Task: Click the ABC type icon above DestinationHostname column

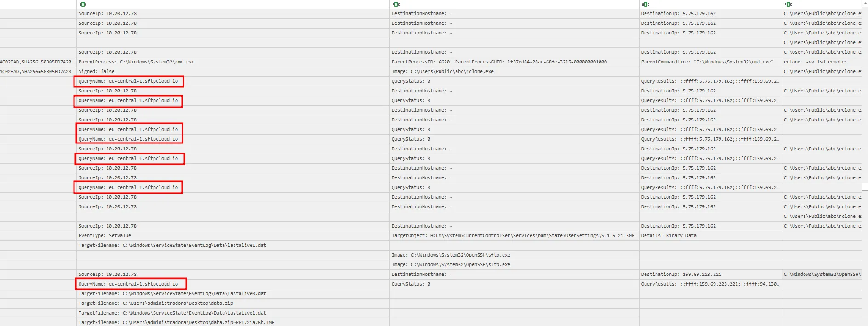Action: (396, 4)
